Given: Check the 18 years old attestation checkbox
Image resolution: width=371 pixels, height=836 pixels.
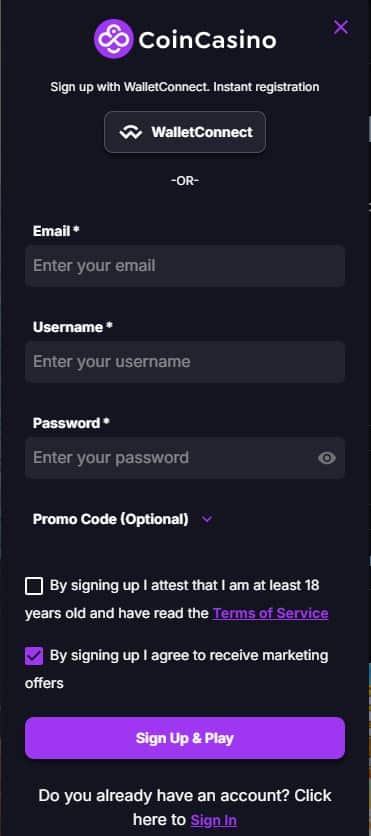Looking at the screenshot, I should [34, 586].
